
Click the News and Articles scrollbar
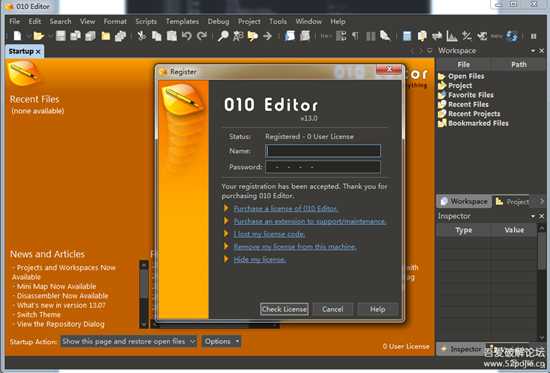click(144, 294)
